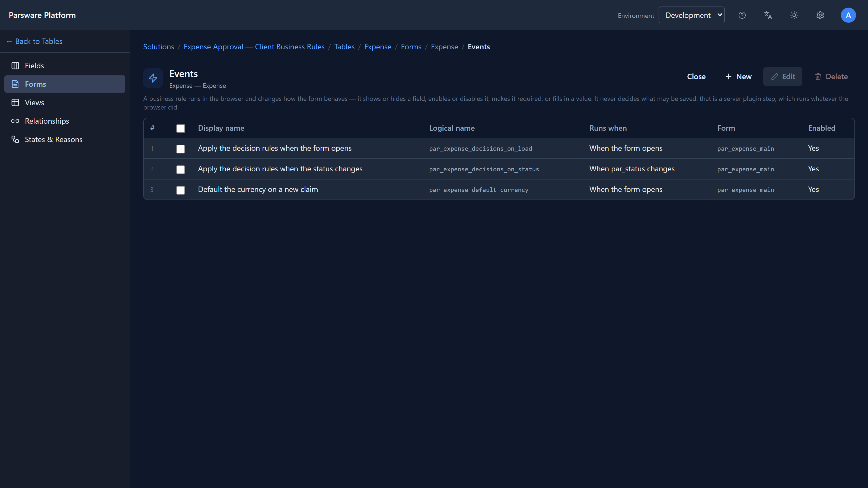This screenshot has height=488, width=868.
Task: Click the 'Display name' column header
Action: (221, 128)
